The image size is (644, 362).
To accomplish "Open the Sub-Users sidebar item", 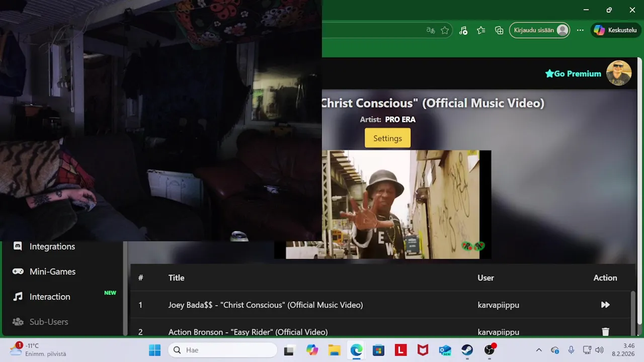I will coord(48,322).
